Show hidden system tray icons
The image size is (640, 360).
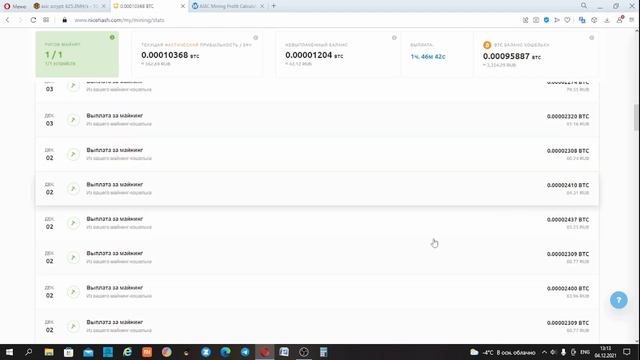[x=544, y=352]
